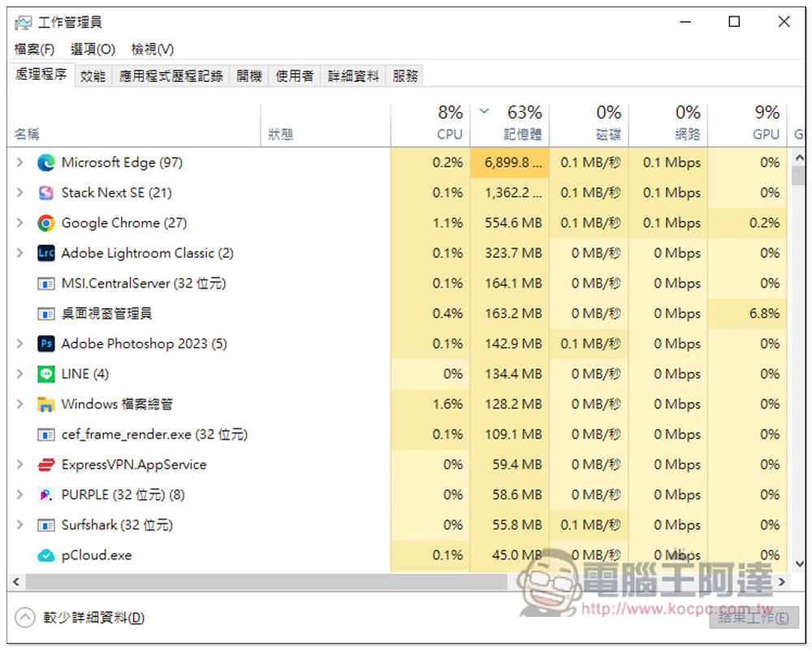Select the Microsoft Edge process icon

(x=46, y=163)
